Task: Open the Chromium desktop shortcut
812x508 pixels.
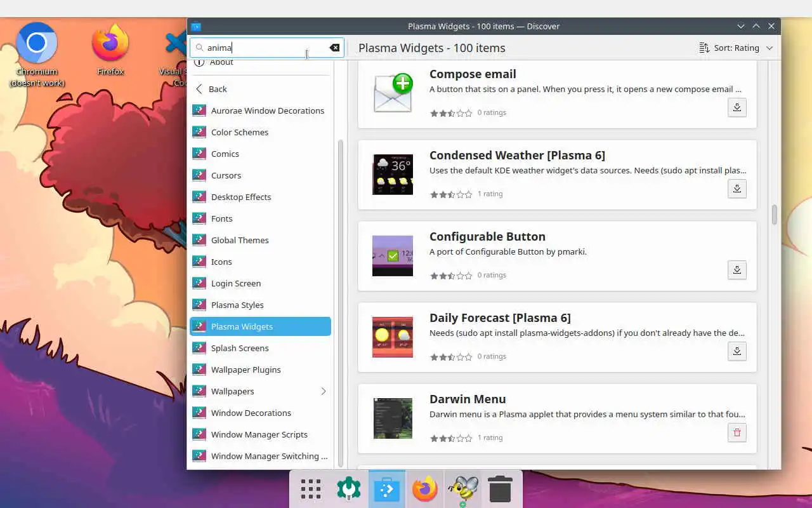Action: pyautogui.click(x=37, y=54)
